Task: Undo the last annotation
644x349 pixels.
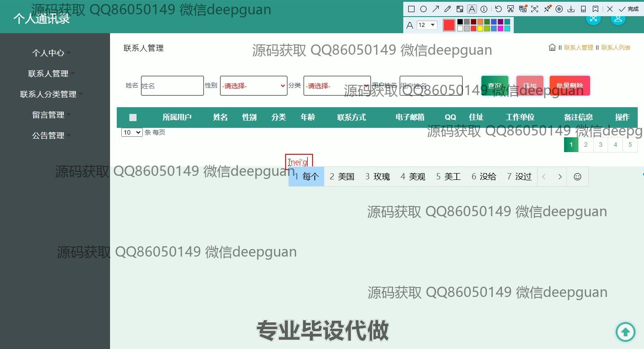Action: [498, 9]
